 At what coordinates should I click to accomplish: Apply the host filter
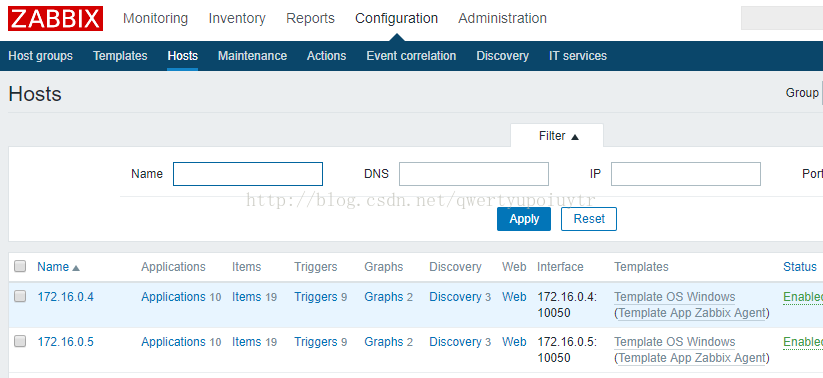(524, 219)
